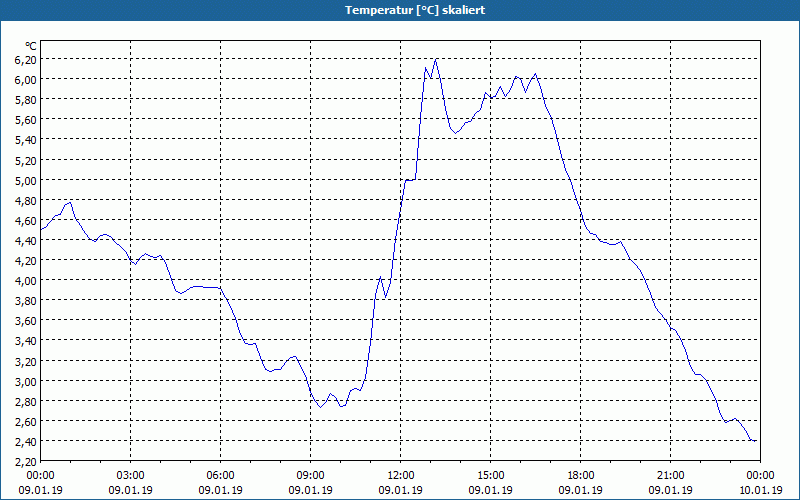Click the 10.01.19 date label
Image resolution: width=800 pixels, height=500 pixels.
point(760,490)
